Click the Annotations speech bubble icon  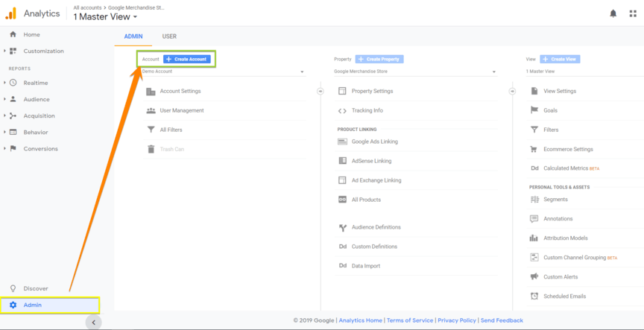(534, 219)
